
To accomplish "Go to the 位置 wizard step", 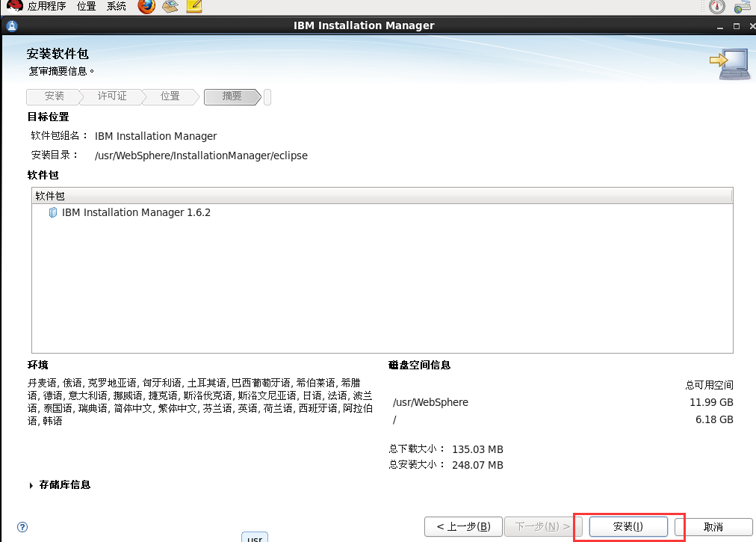I will click(170, 96).
